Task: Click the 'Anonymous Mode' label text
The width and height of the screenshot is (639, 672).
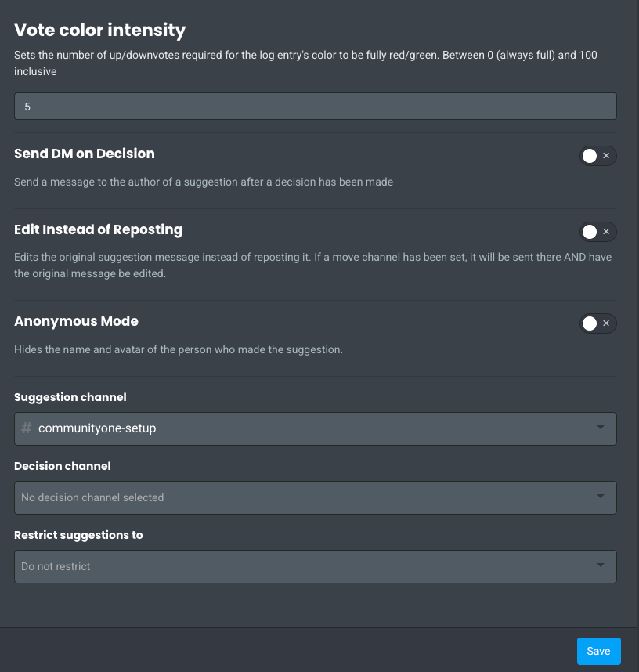Action: click(x=76, y=321)
